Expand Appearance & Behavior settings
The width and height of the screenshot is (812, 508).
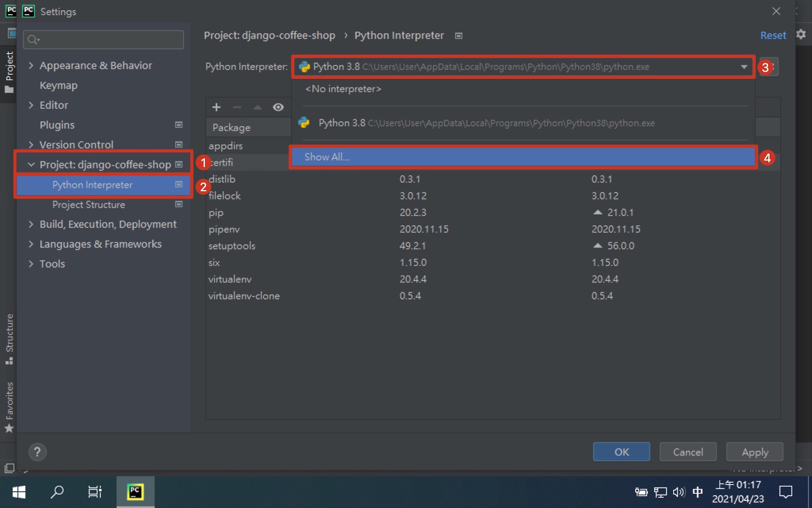pyautogui.click(x=31, y=65)
